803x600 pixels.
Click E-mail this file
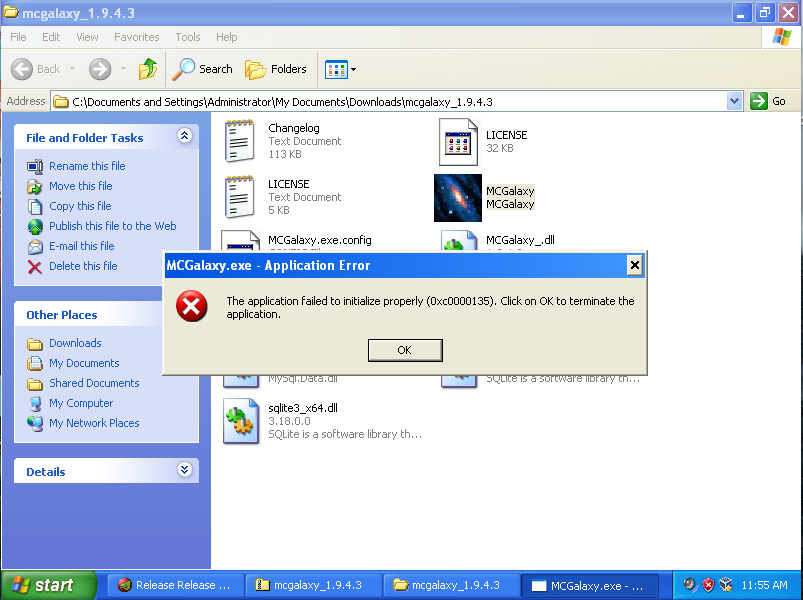pos(81,246)
